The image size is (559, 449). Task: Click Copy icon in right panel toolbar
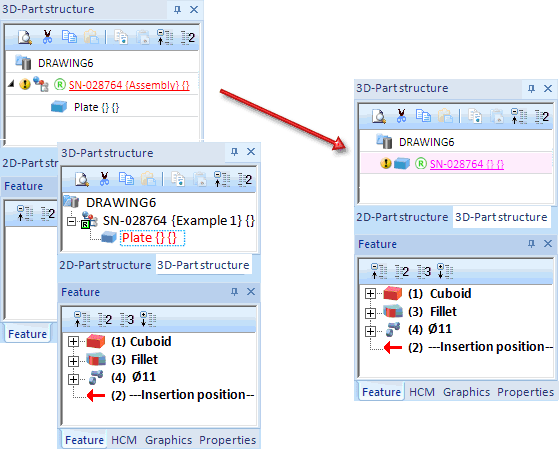tap(423, 116)
